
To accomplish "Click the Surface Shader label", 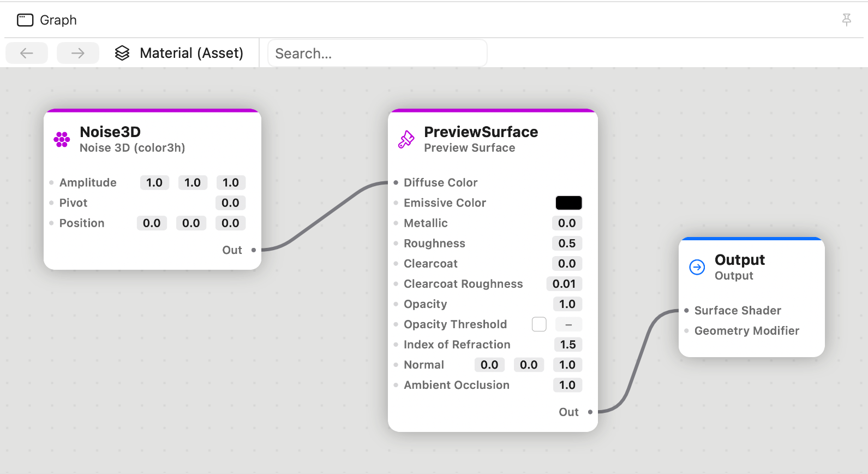I will pyautogui.click(x=738, y=310).
